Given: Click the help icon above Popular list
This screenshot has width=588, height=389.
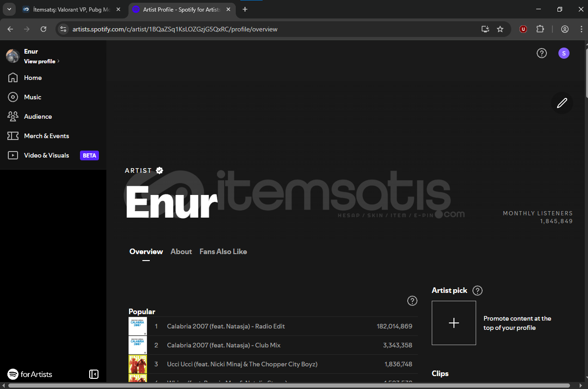Looking at the screenshot, I should click(412, 301).
